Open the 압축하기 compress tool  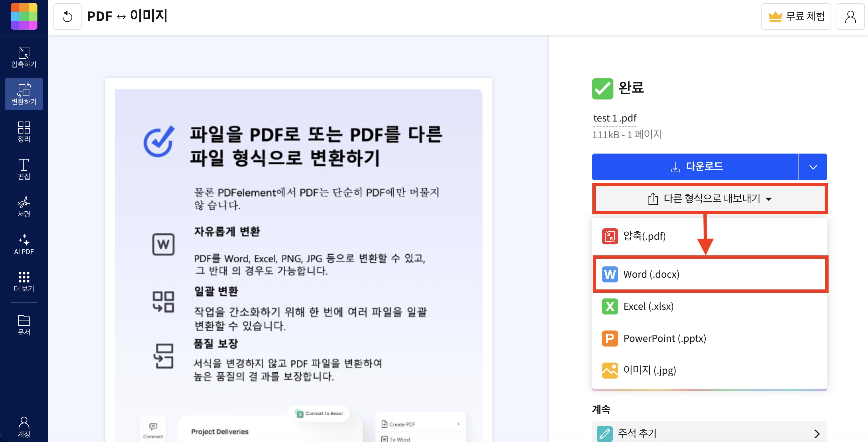point(24,57)
